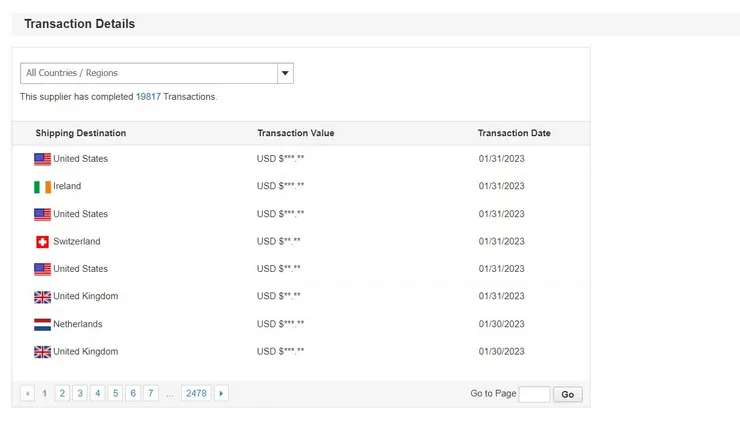Click the first United States flag icon

click(42, 159)
